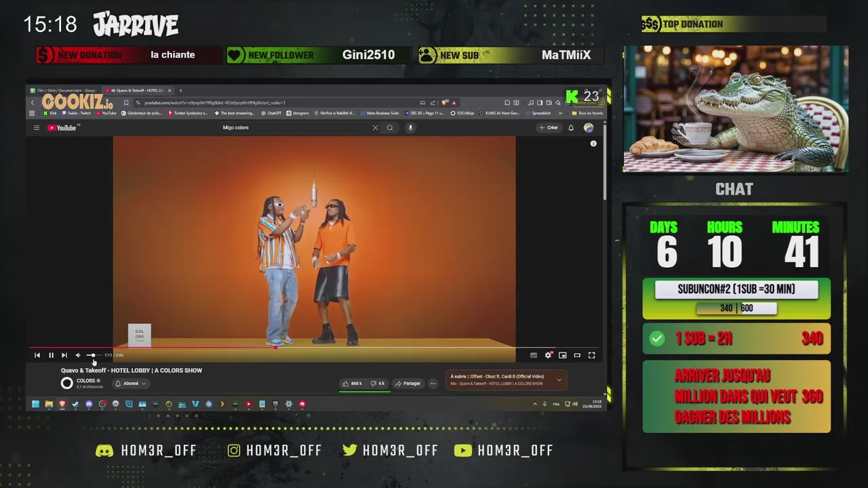The height and width of the screenshot is (488, 868).
Task: Open Brave browser from taskbar
Action: tap(62, 404)
